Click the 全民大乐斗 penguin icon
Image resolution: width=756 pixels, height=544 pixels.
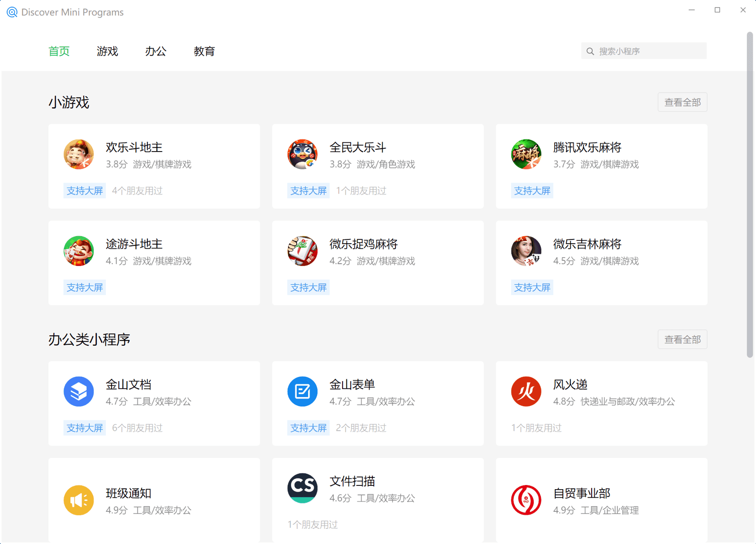302,154
